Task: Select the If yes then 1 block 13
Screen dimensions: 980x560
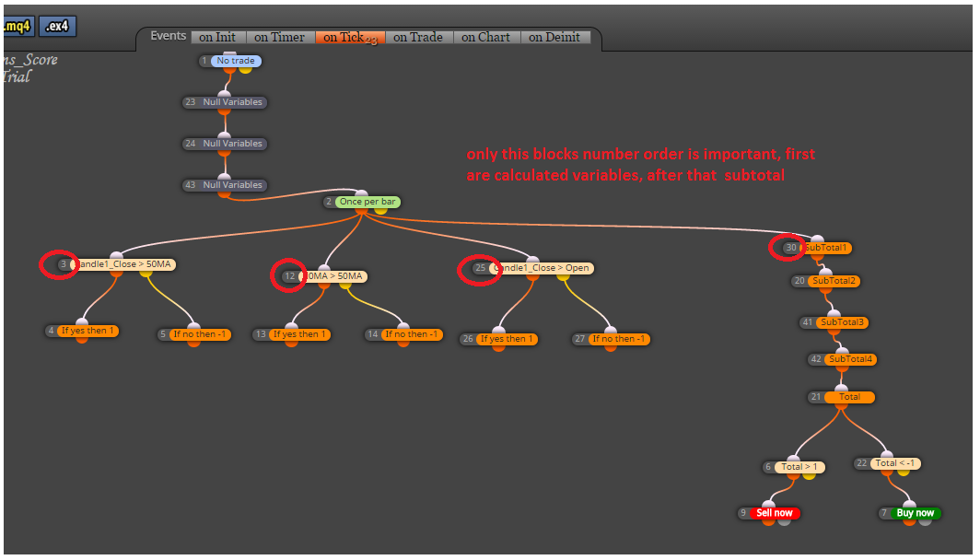Action: click(300, 334)
